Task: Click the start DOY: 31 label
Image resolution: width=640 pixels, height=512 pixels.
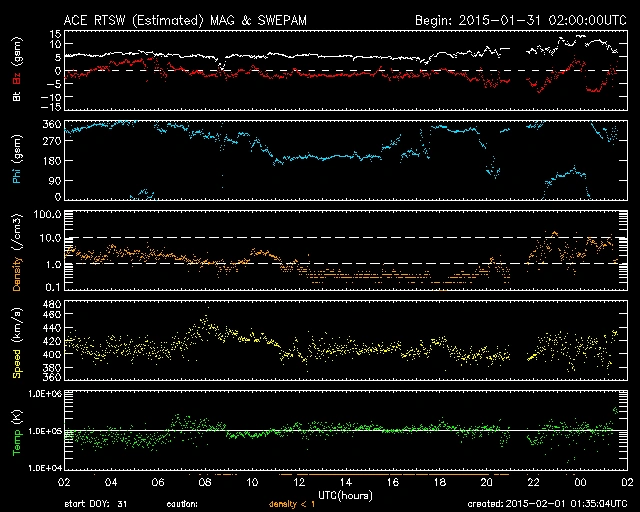Action: pyautogui.click(x=95, y=503)
